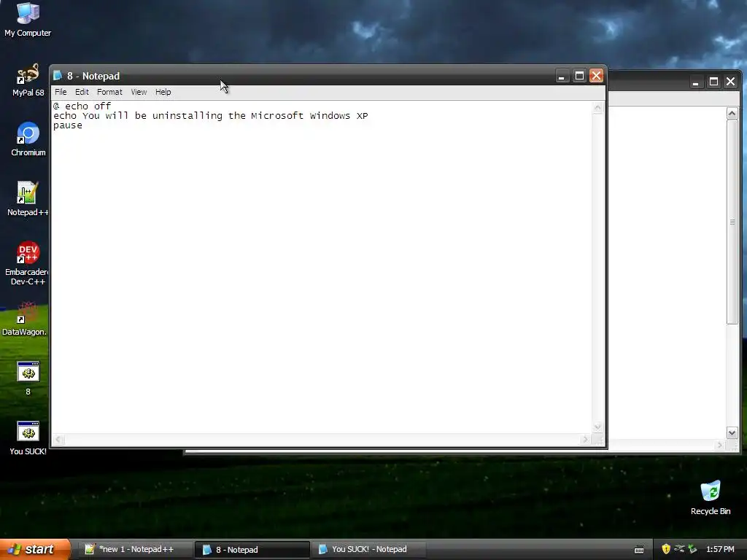Launch Chromium from the desktop
This screenshot has height=560, width=747.
coord(28,139)
